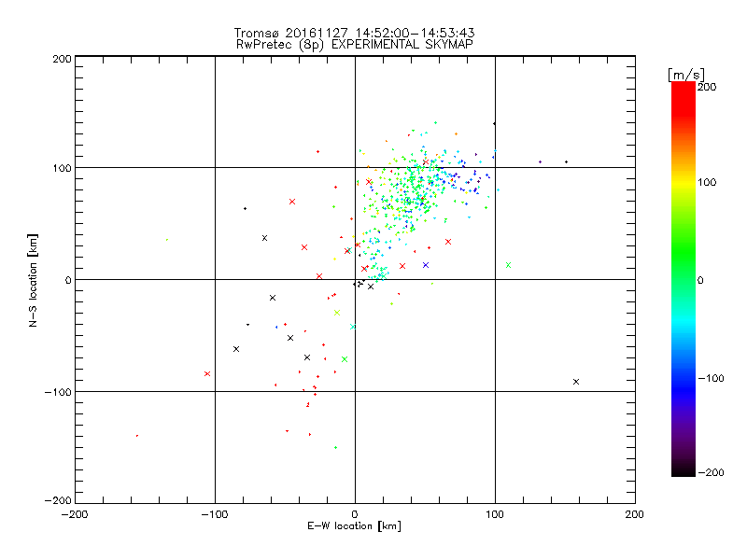Image resolution: width=747 pixels, height=560 pixels.
Task: Click the y-axis tick label "-100"
Action: point(58,392)
